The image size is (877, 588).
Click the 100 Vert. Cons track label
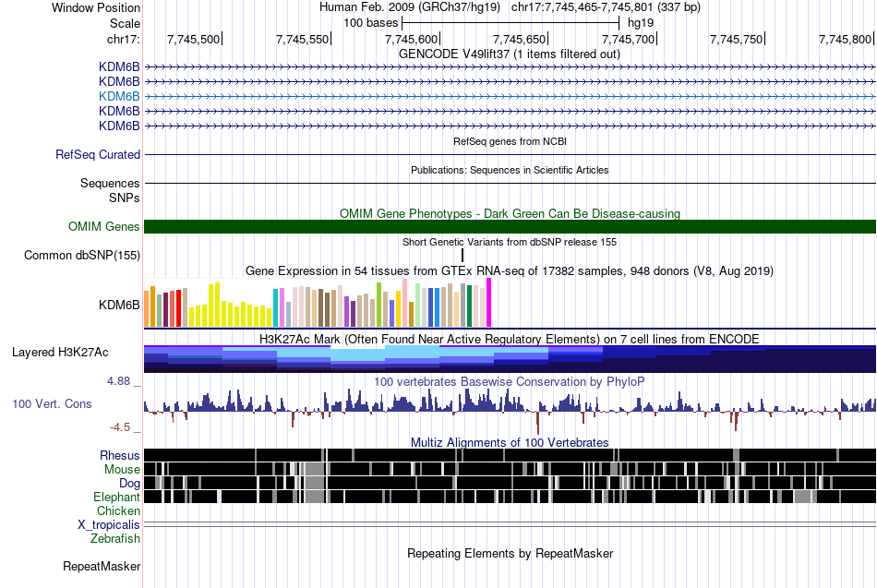click(52, 404)
